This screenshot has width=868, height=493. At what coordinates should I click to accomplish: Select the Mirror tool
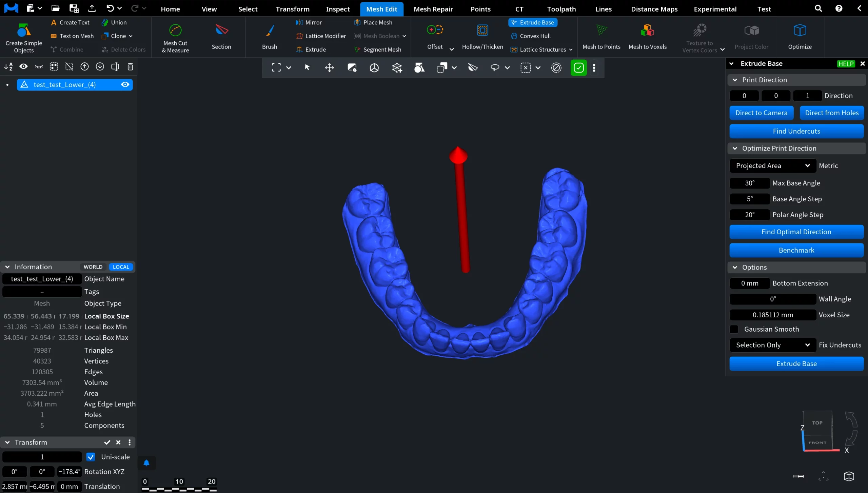(x=309, y=22)
